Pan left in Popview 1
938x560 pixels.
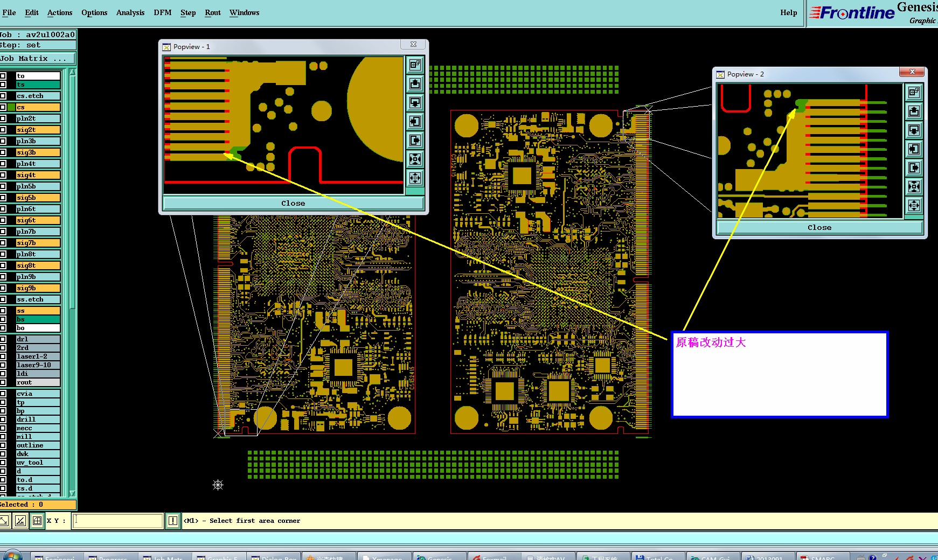click(x=415, y=121)
